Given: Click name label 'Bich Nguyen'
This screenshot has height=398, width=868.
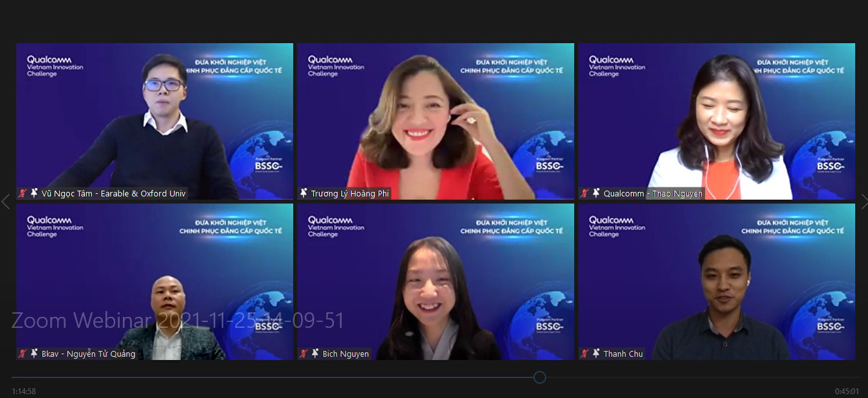Looking at the screenshot, I should click(346, 354).
